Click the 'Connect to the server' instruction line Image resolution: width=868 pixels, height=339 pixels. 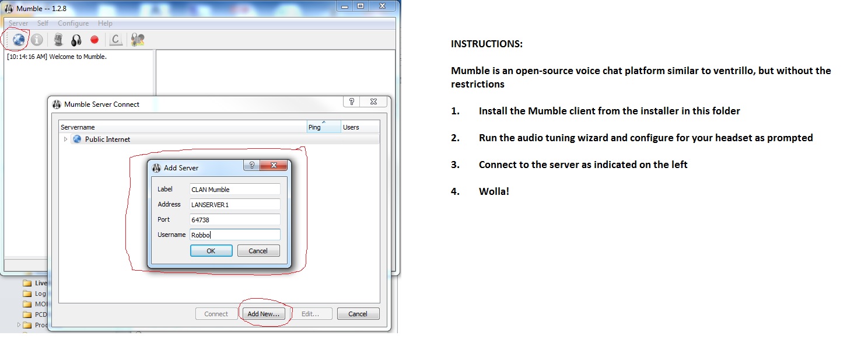(x=583, y=165)
